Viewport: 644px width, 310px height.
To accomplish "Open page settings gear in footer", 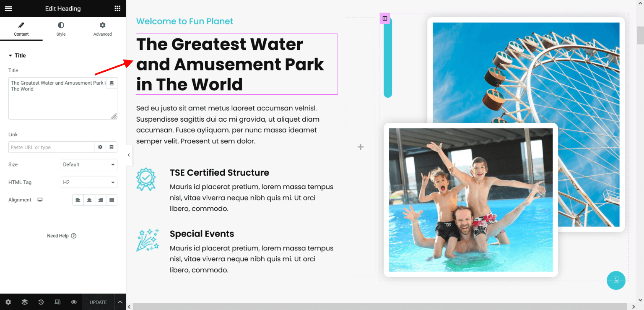I will point(8,302).
